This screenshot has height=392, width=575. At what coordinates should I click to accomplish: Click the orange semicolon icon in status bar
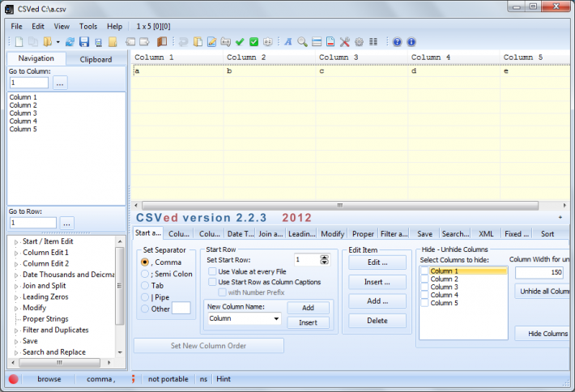(x=133, y=379)
